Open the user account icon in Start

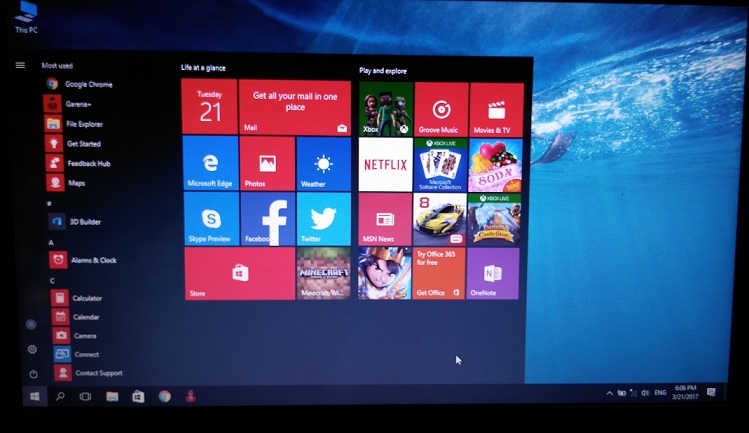click(31, 325)
